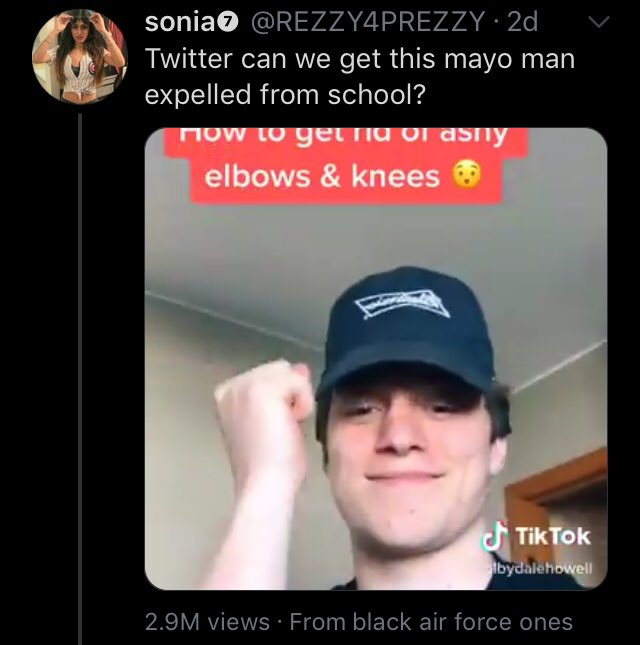Click the sonia display name
Image resolution: width=640 pixels, height=645 pixels.
click(179, 23)
